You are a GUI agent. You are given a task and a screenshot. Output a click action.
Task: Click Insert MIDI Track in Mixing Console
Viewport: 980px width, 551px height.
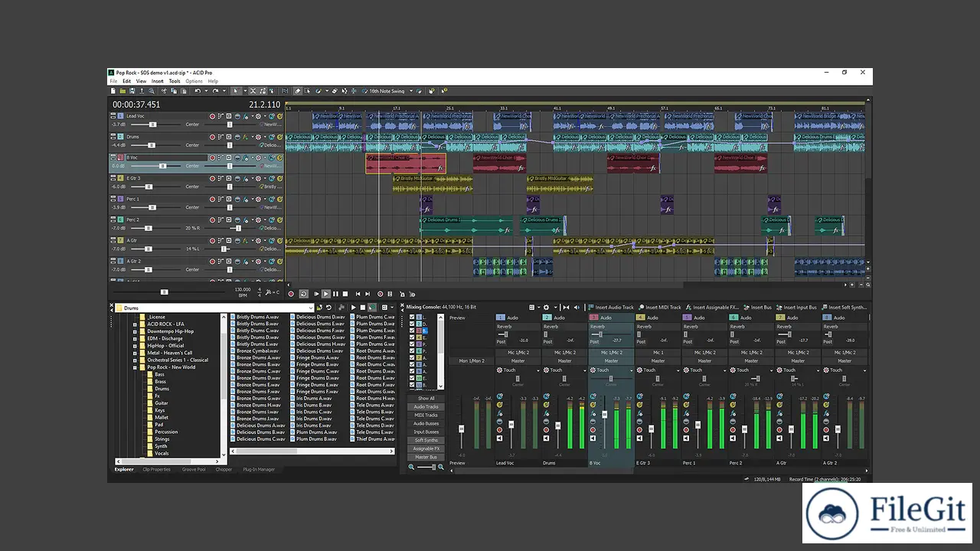point(659,308)
